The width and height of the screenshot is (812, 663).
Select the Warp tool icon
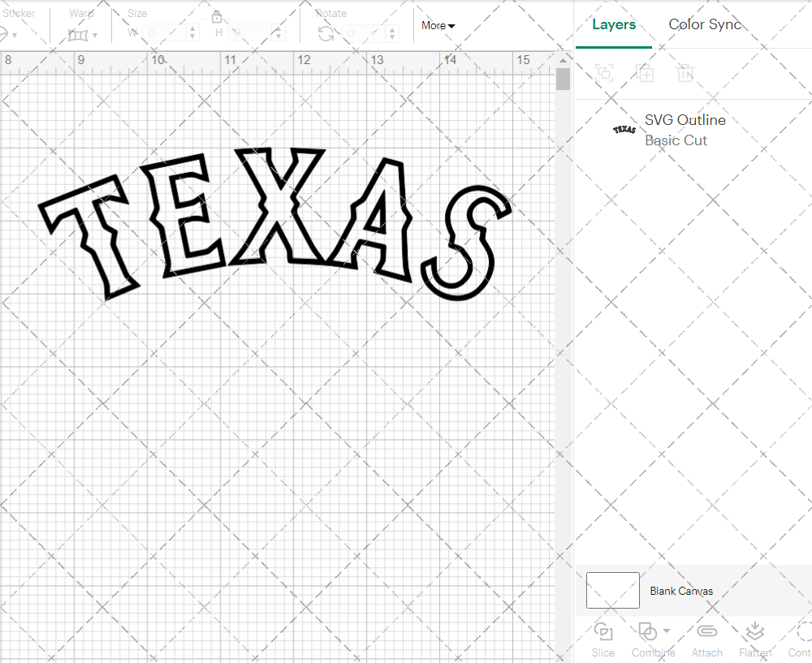tap(79, 34)
